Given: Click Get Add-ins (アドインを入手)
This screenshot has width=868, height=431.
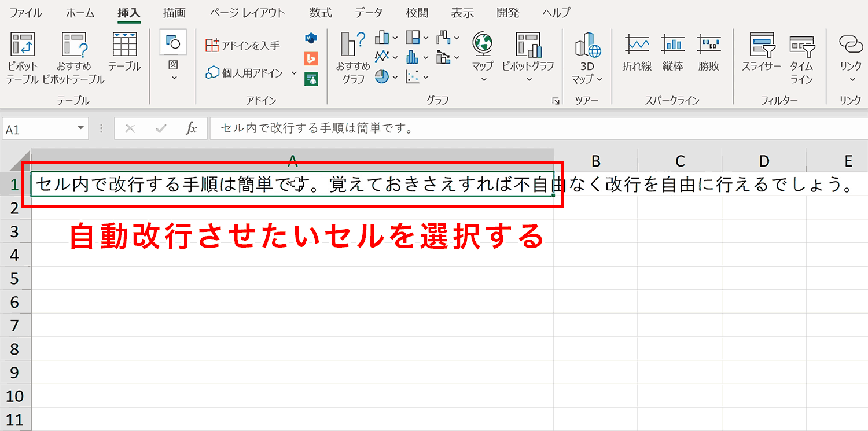Looking at the screenshot, I should [243, 45].
